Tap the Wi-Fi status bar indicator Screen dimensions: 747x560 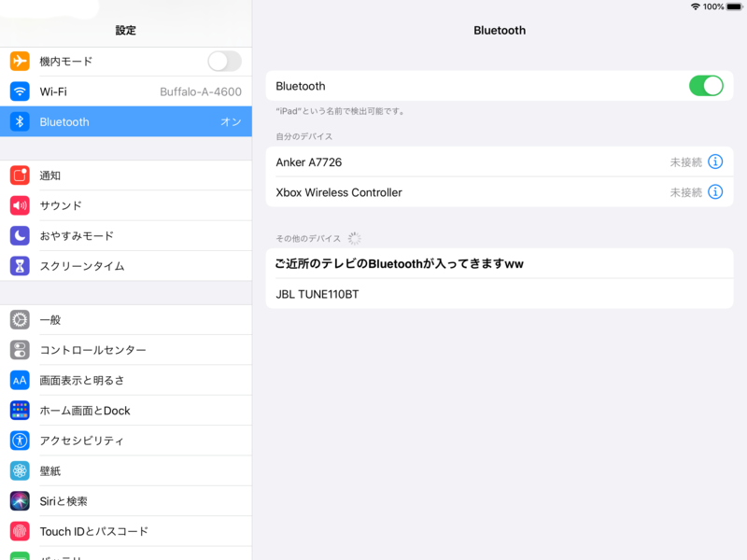pyautogui.click(x=696, y=7)
